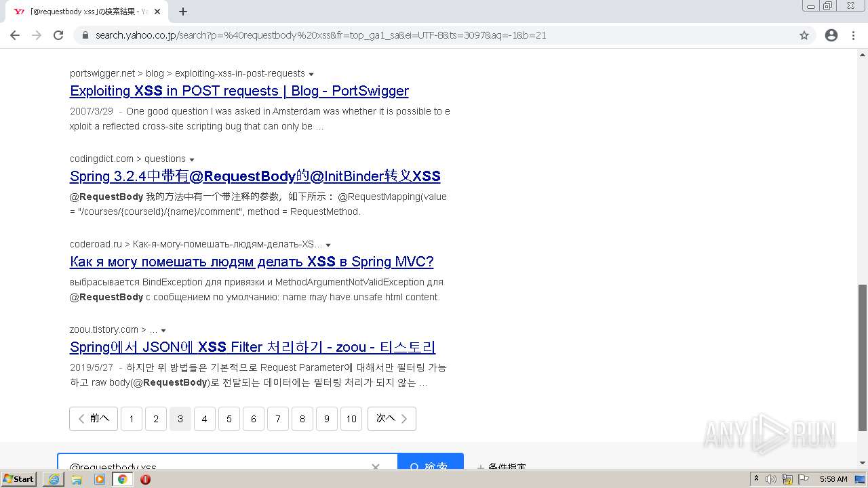Open a new browser tab
This screenshot has width=868, height=488.
[x=183, y=12]
